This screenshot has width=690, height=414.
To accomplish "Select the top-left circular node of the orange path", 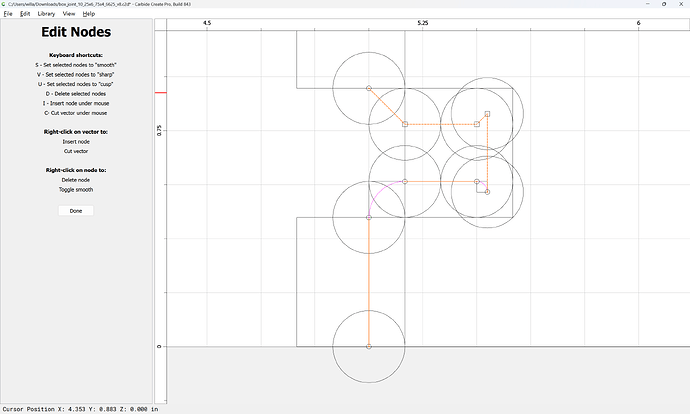I will click(369, 88).
